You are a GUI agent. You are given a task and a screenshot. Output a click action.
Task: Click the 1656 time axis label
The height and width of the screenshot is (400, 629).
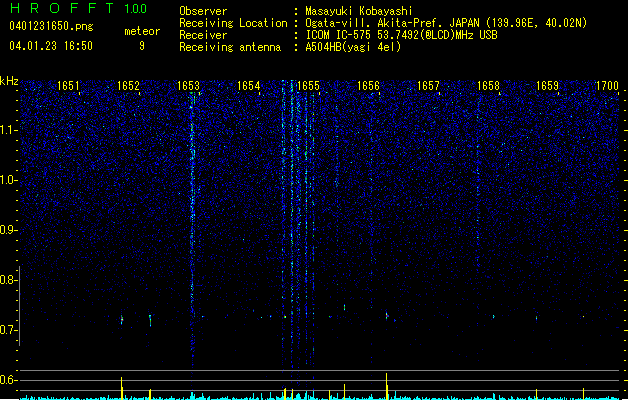tap(368, 85)
